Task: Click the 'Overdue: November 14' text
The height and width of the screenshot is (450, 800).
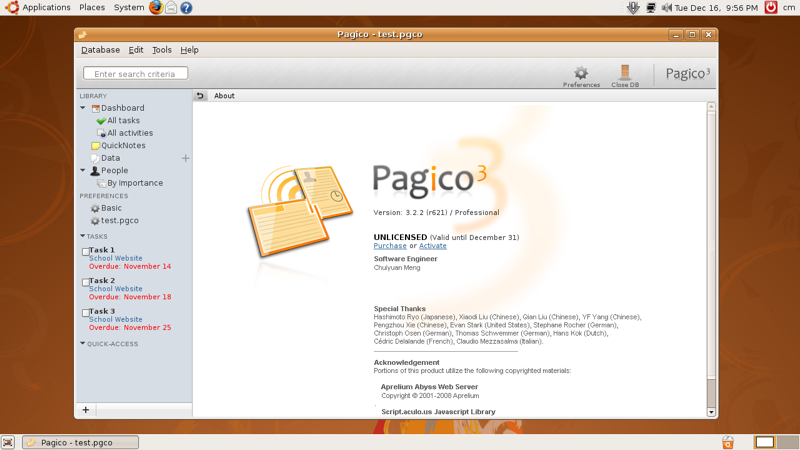Action: pyautogui.click(x=130, y=266)
